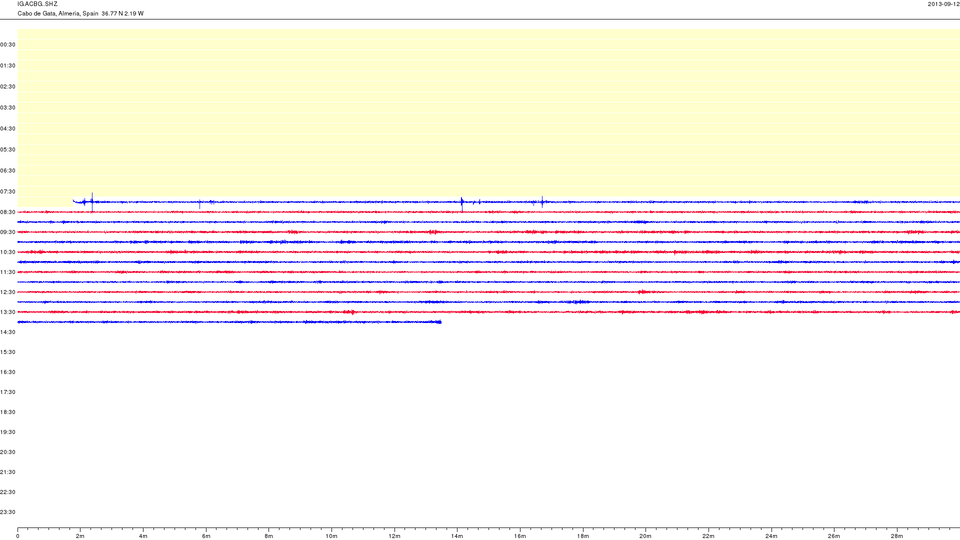Select the 11:30 time label
960x540 pixels.
tap(8, 272)
